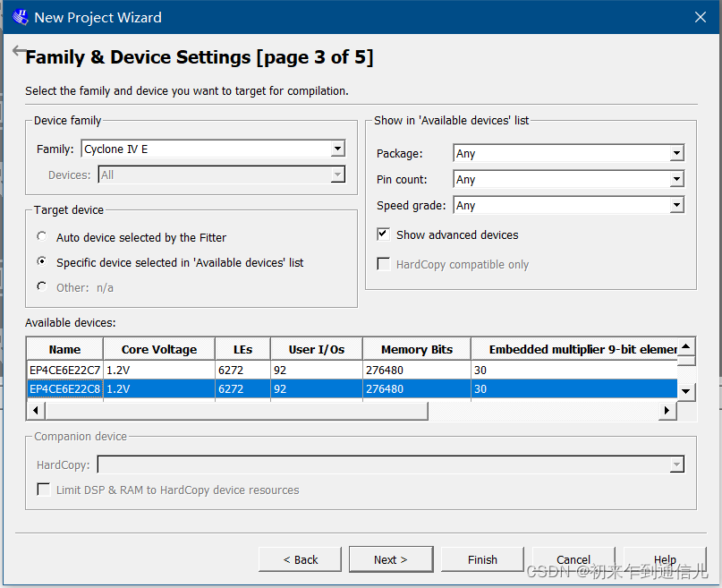This screenshot has width=722, height=588.
Task: Click the Cancel button
Action: [573, 559]
